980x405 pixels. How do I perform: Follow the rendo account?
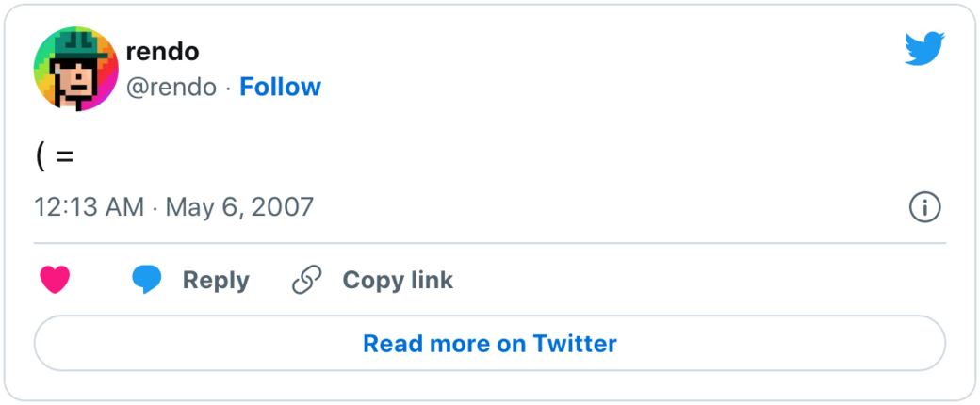coord(280,87)
